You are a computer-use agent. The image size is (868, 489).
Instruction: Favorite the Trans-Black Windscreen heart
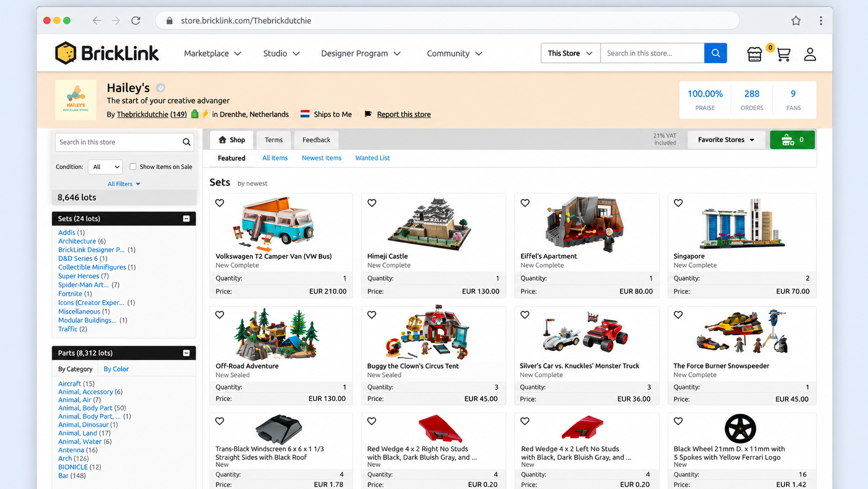pyautogui.click(x=220, y=421)
